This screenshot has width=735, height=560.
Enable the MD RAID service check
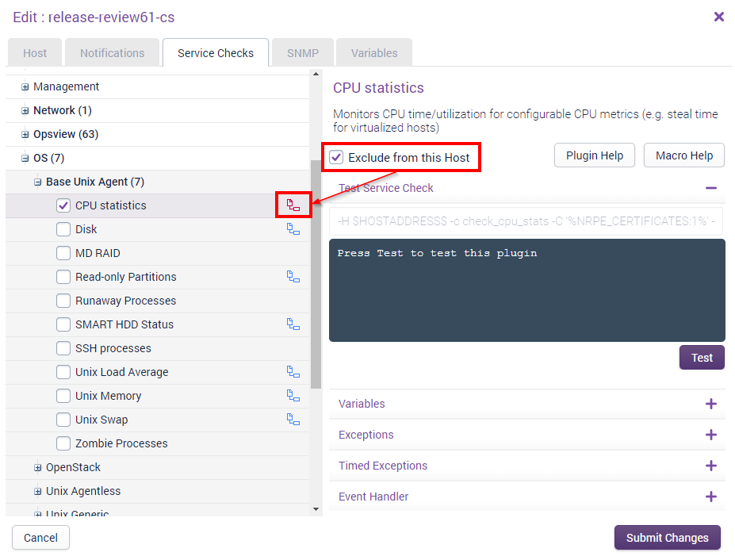coord(63,253)
